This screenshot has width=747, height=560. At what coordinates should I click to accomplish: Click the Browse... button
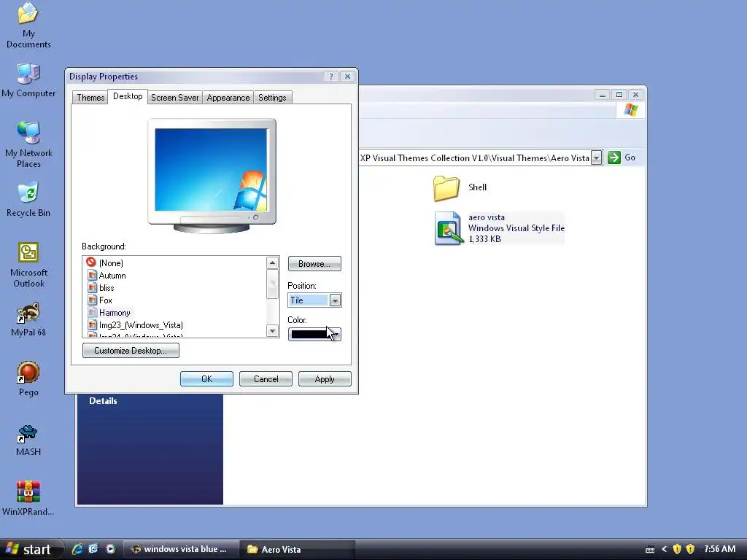pyautogui.click(x=314, y=264)
